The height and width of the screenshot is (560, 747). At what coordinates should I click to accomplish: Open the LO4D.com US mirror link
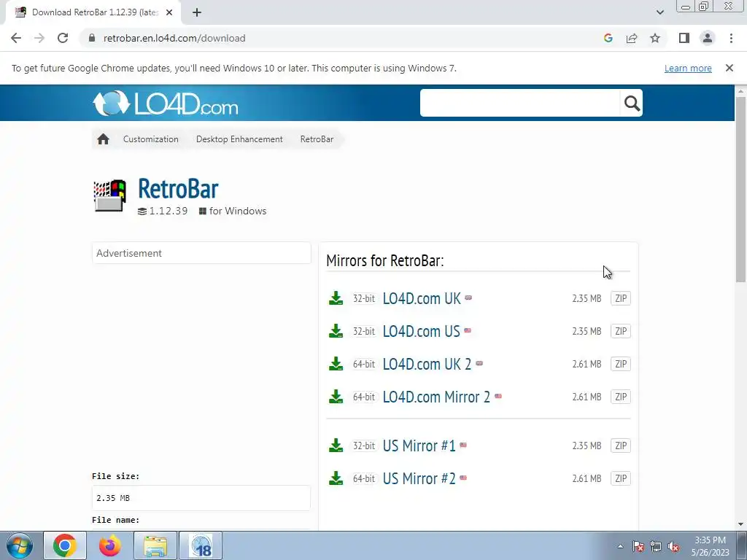tap(421, 332)
